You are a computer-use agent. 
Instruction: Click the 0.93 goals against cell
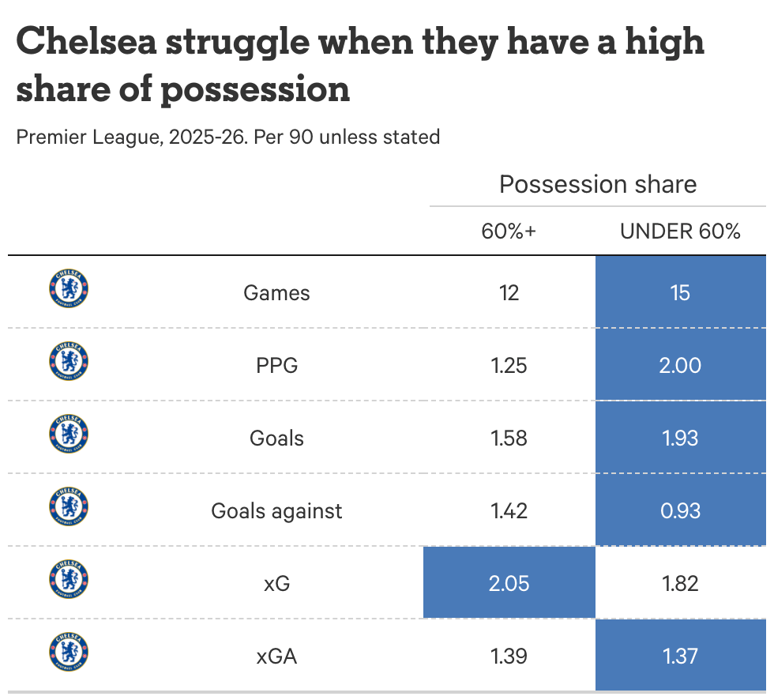[x=680, y=510]
